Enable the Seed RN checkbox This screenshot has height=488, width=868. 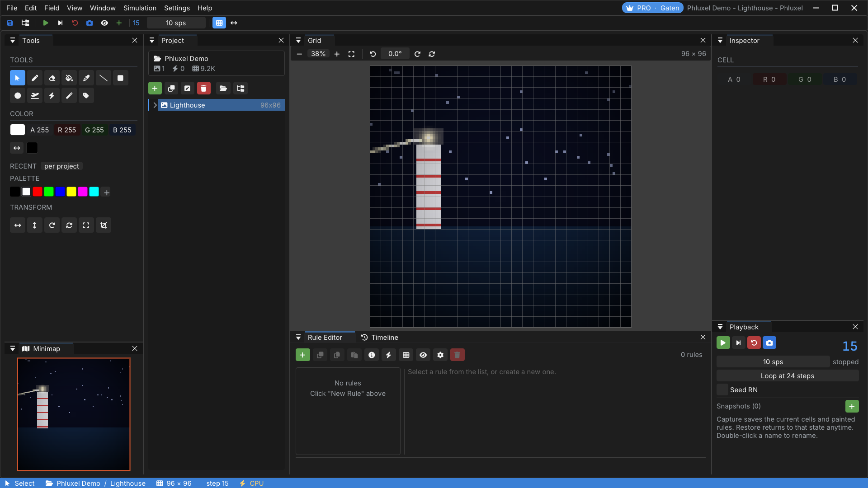coord(722,390)
